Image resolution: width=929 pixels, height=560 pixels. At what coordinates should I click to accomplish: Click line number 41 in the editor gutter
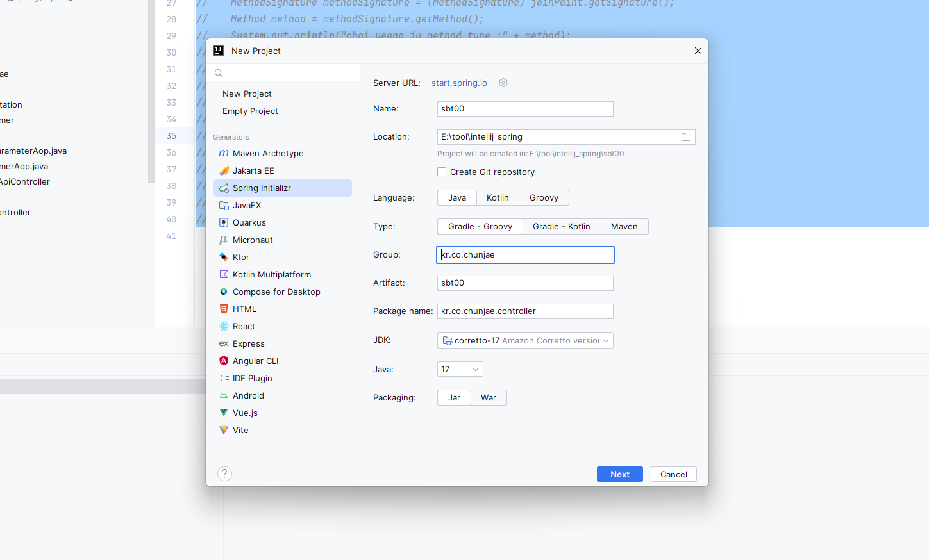click(171, 236)
